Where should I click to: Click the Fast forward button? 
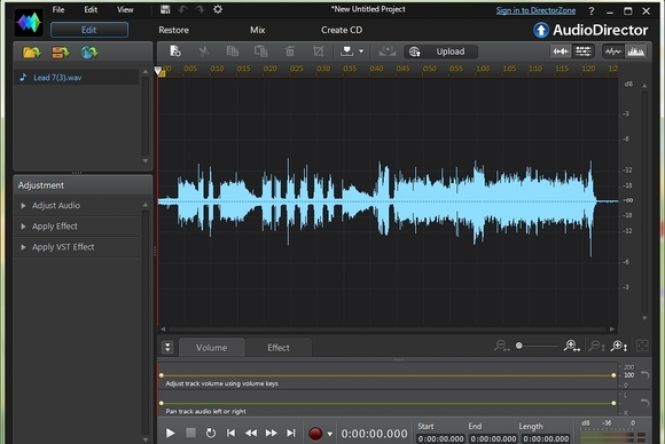pos(271,433)
